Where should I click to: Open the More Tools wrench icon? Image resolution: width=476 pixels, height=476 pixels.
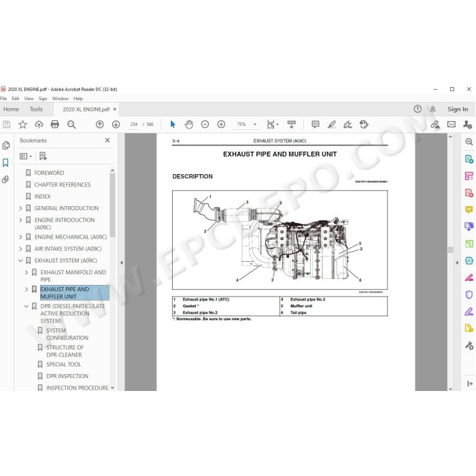[x=469, y=345]
